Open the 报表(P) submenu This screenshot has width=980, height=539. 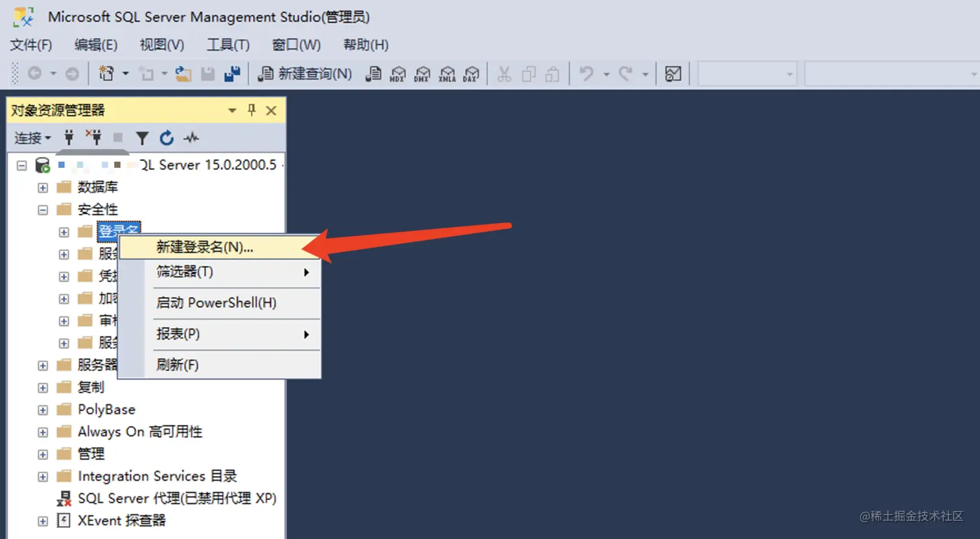tap(220, 334)
